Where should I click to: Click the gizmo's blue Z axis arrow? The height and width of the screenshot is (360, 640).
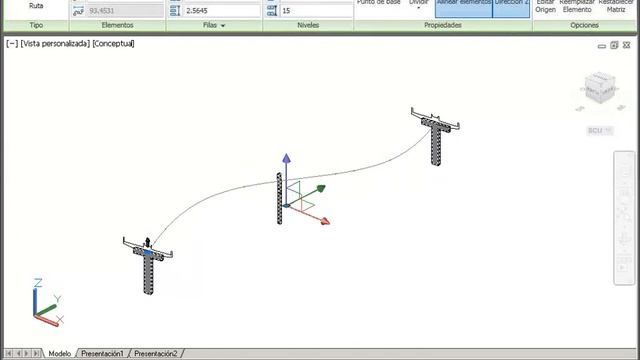pos(287,159)
